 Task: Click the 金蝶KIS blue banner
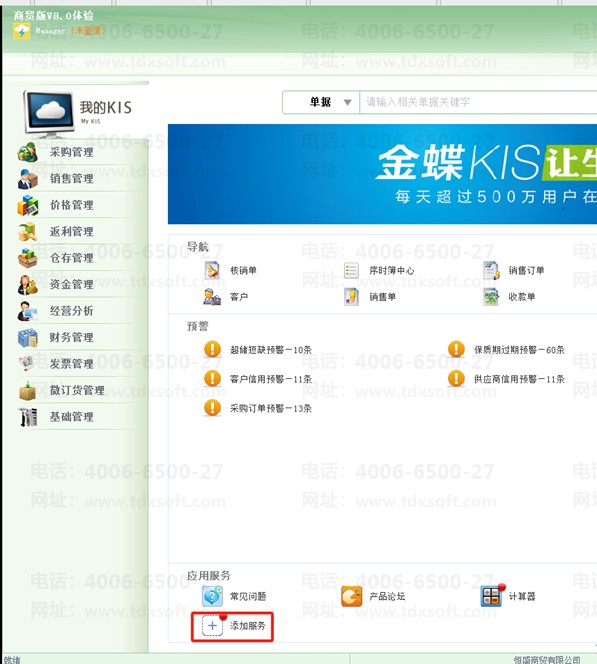click(382, 174)
